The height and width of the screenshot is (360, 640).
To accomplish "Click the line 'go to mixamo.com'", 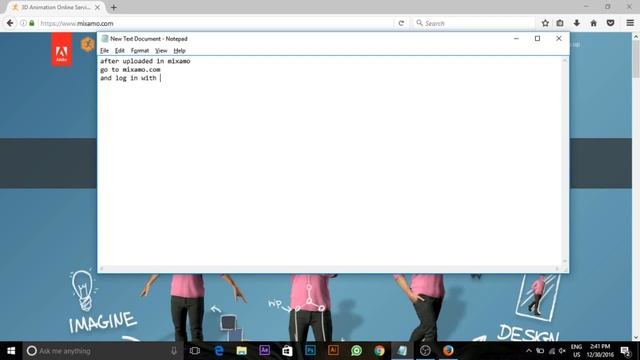I will coord(130,70).
